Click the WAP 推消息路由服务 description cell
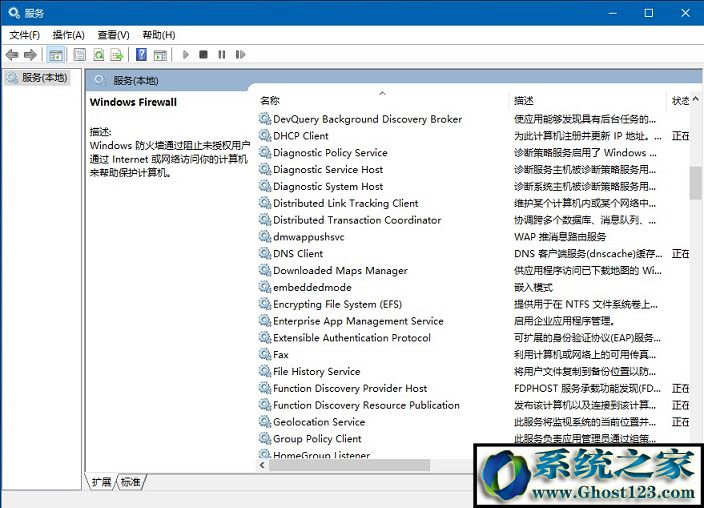 560,237
